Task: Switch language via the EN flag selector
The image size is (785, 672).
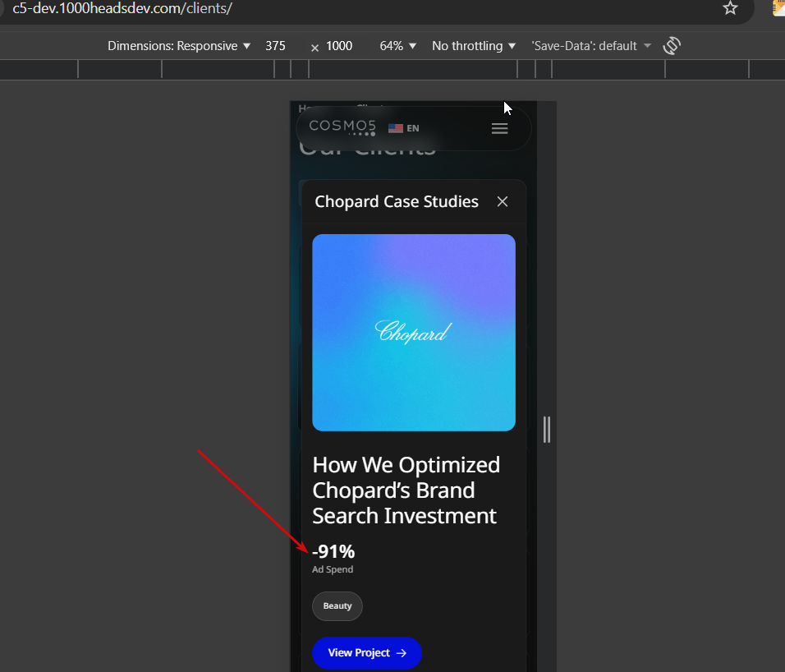Action: click(403, 128)
